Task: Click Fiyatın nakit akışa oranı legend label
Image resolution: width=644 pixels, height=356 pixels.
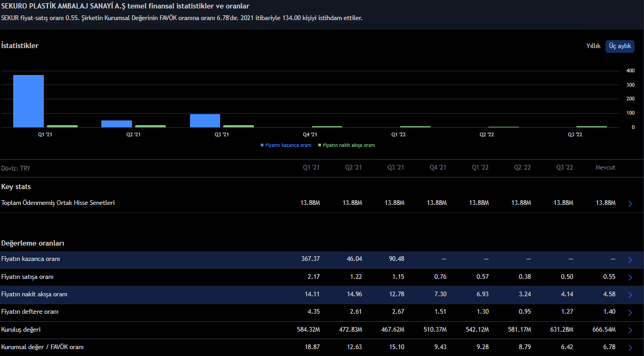Action: pyautogui.click(x=349, y=145)
